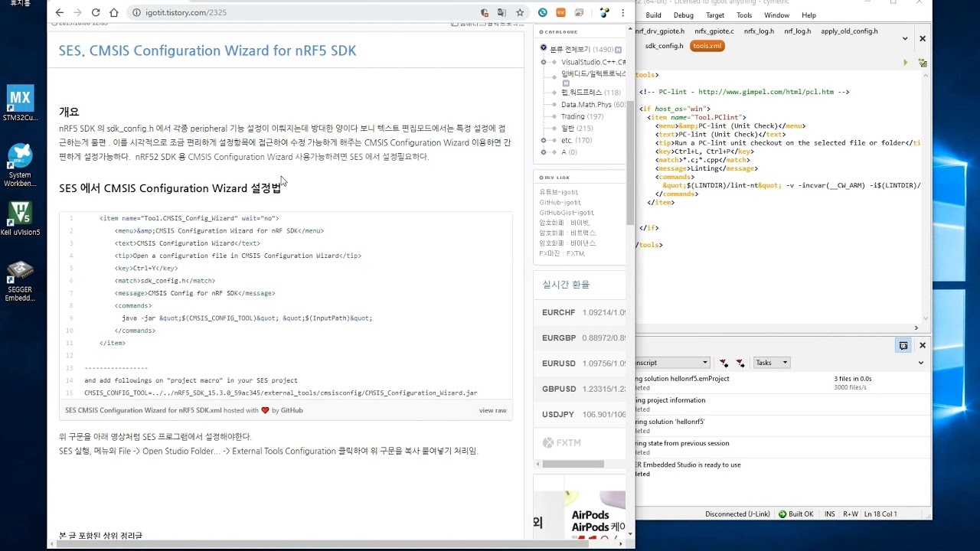The width and height of the screenshot is (980, 551).
Task: Switch to the sdk_config.h tab
Action: [x=664, y=46]
